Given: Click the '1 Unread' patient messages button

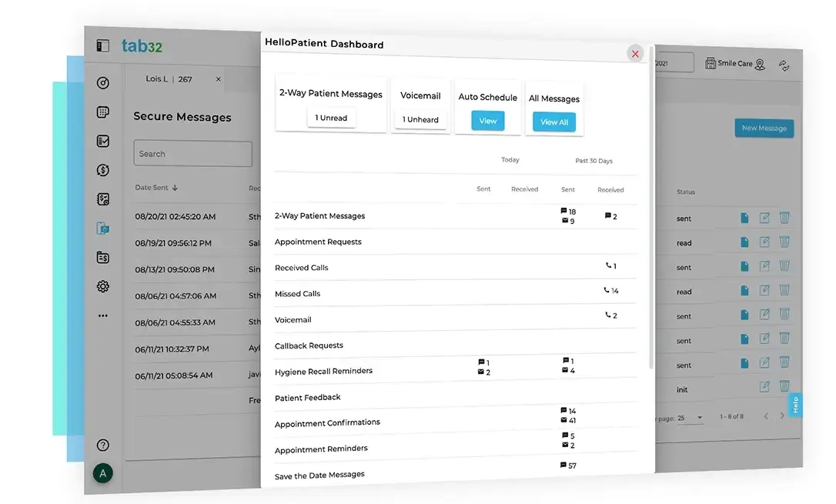Looking at the screenshot, I should [331, 118].
